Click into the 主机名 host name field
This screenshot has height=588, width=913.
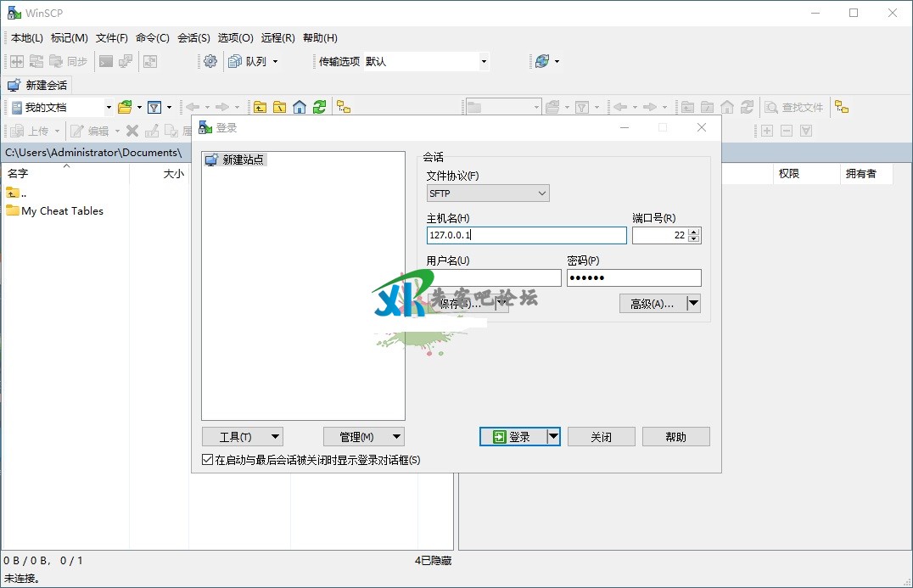(526, 236)
